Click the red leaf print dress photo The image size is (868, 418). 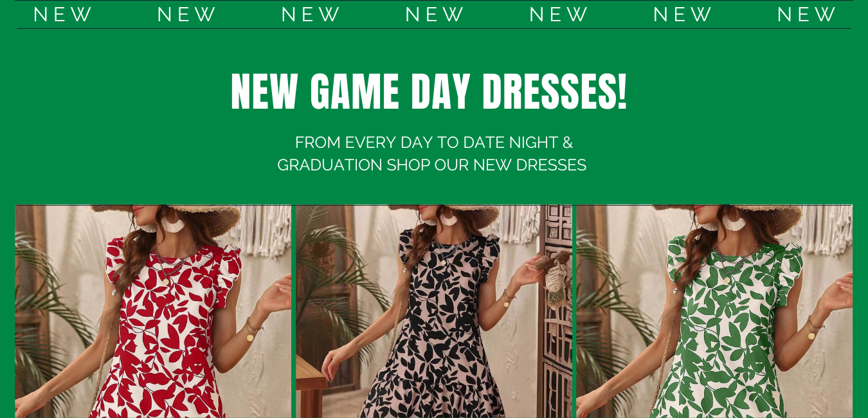[x=153, y=311]
